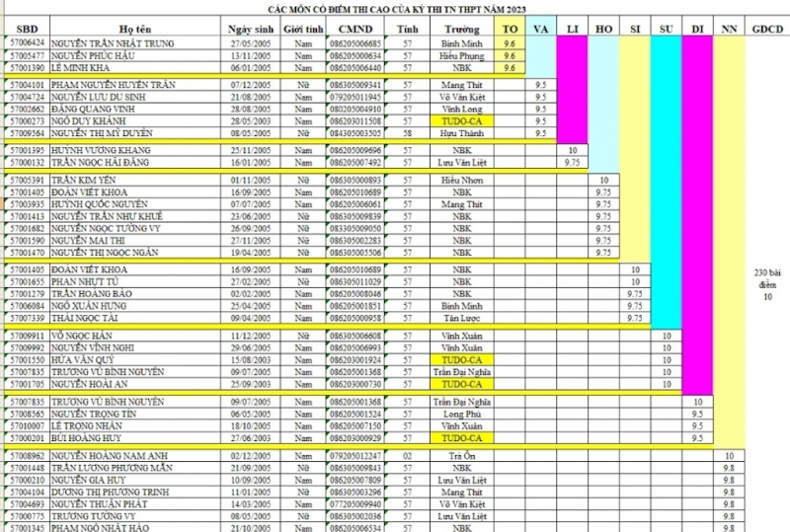Click the magenta LI column header
Viewport: 790px width, 532px height.
tap(572, 31)
